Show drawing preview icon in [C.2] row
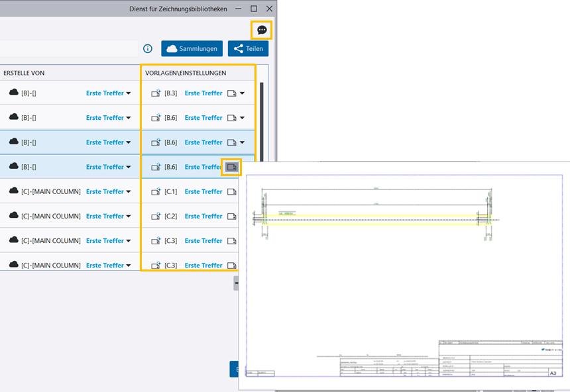Viewport: 570px width, 392px height. (x=231, y=216)
